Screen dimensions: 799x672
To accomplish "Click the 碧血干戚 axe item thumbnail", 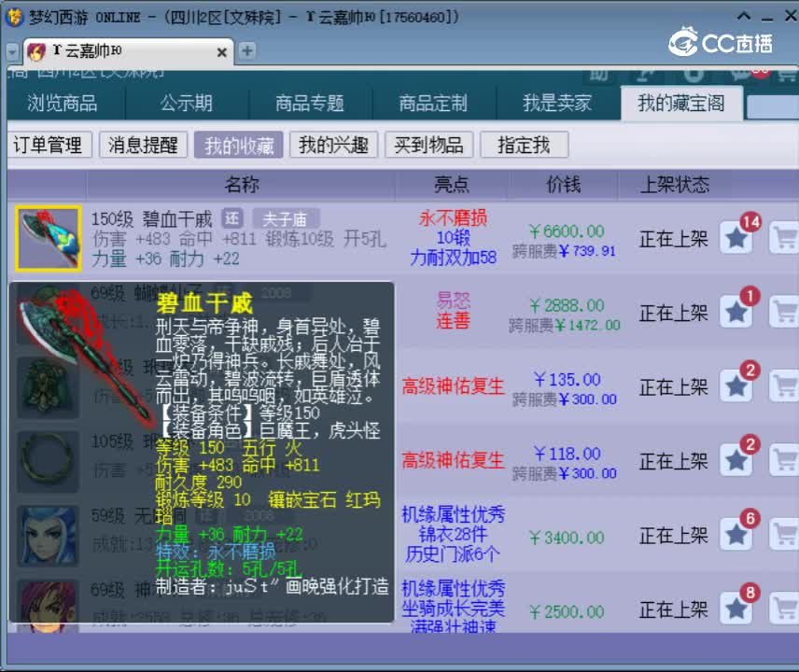I will click(48, 238).
